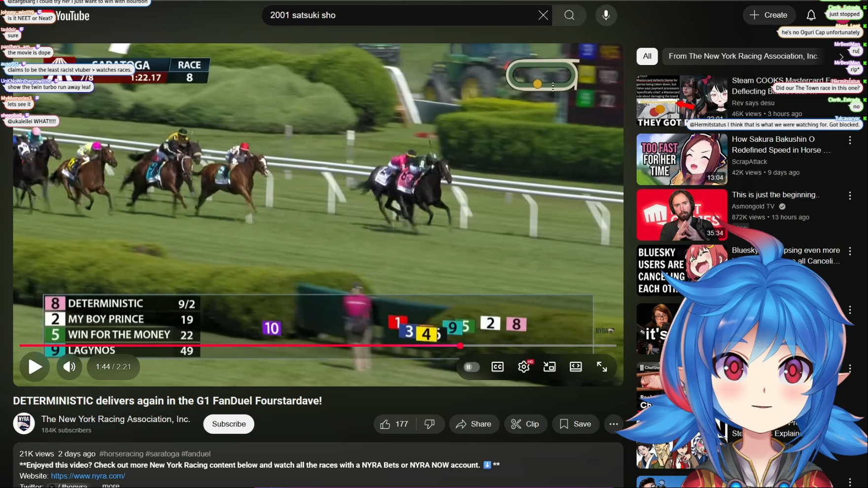Click the 184K subscribers text
This screenshot has height=488, width=868.
(x=66, y=430)
